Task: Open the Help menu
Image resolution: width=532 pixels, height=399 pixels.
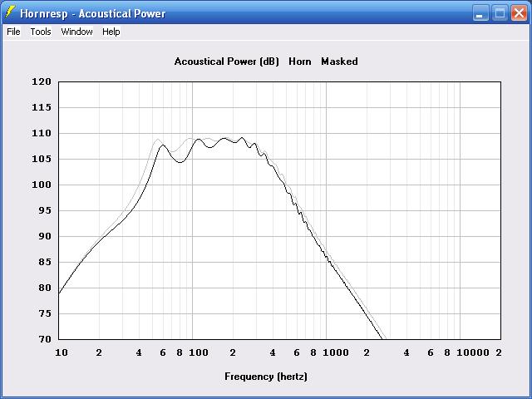Action: pyautogui.click(x=111, y=32)
